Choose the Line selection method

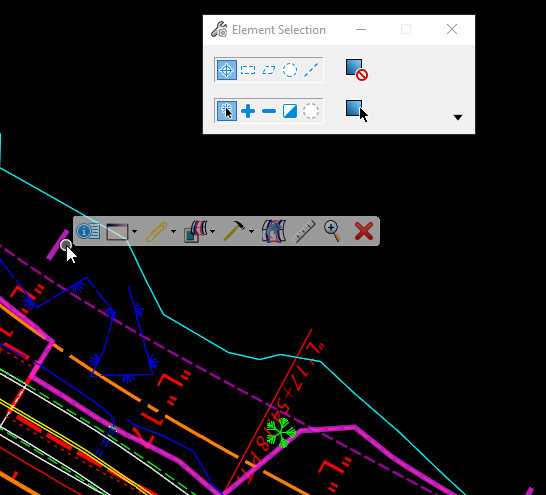(x=311, y=70)
